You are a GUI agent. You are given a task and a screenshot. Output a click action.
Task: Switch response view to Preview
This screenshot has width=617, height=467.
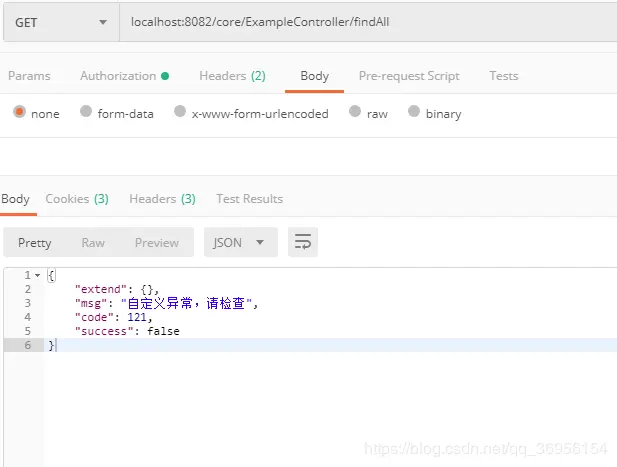(x=157, y=243)
